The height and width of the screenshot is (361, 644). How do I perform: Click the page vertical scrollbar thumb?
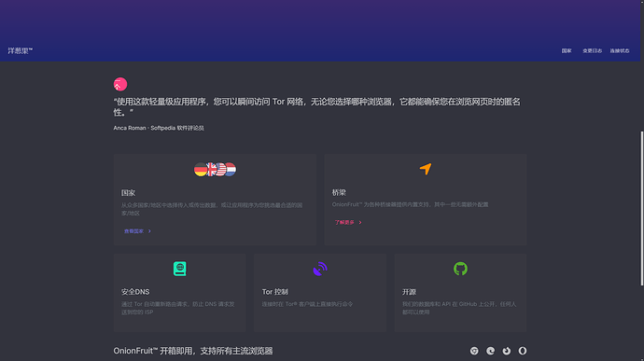coord(642,208)
